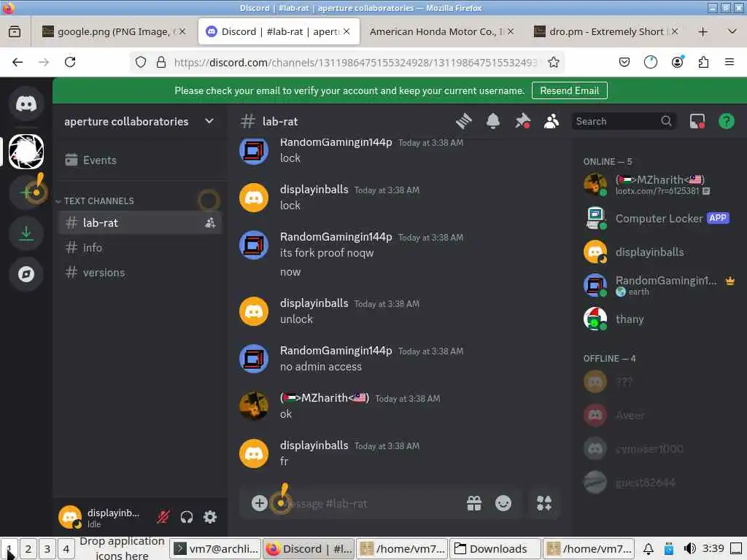Screen dimensions: 747x560
Task: Toggle member list icon
Action: (551, 122)
